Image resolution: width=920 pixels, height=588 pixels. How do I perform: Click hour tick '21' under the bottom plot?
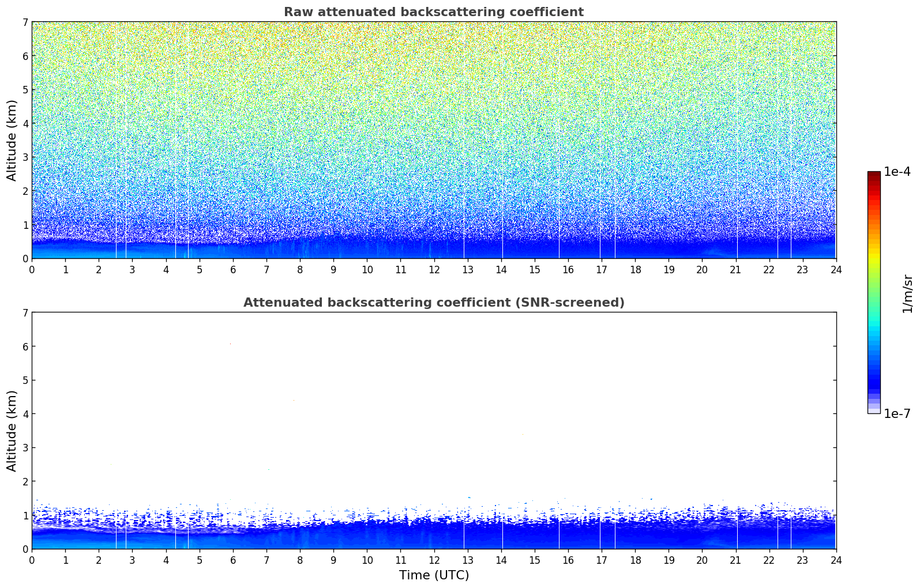(x=735, y=560)
